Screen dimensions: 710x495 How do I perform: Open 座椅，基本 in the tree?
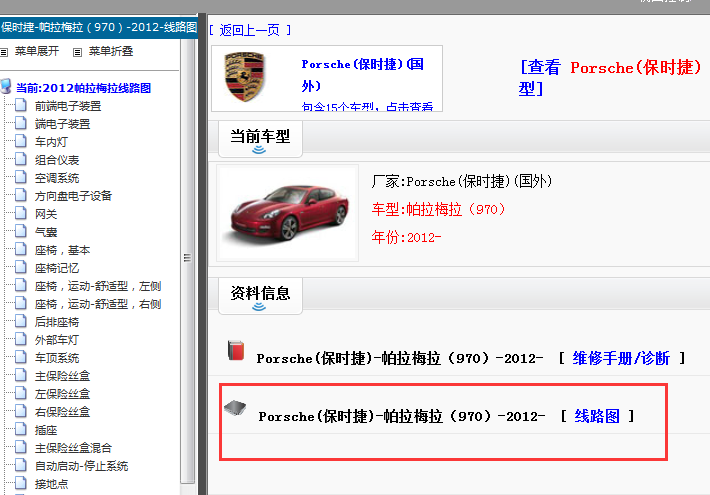pos(62,250)
